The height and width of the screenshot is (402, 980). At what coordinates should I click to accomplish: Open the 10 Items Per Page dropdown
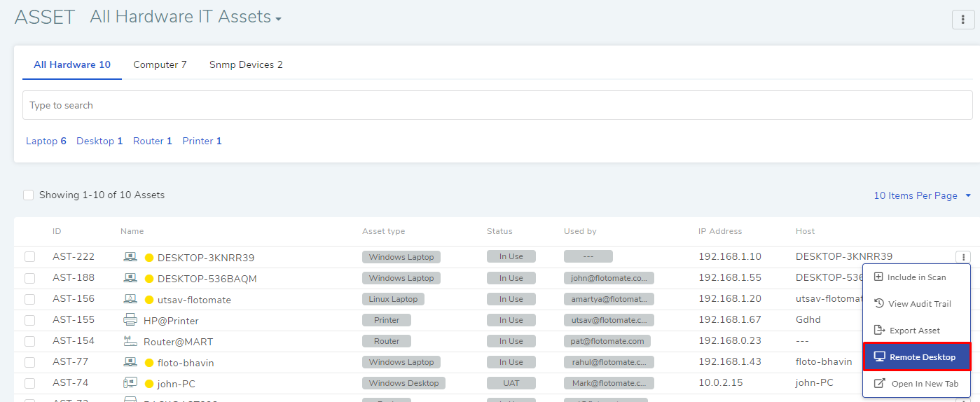[923, 195]
